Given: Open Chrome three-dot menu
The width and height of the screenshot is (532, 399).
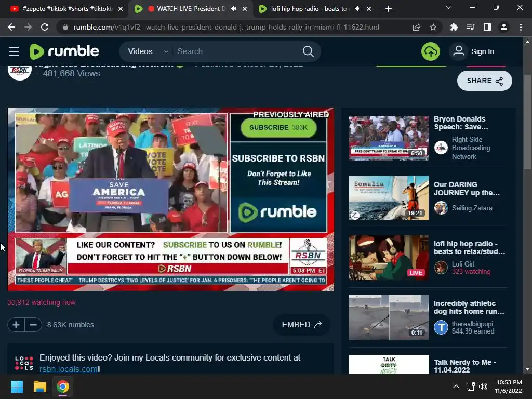Looking at the screenshot, I should coord(521,27).
